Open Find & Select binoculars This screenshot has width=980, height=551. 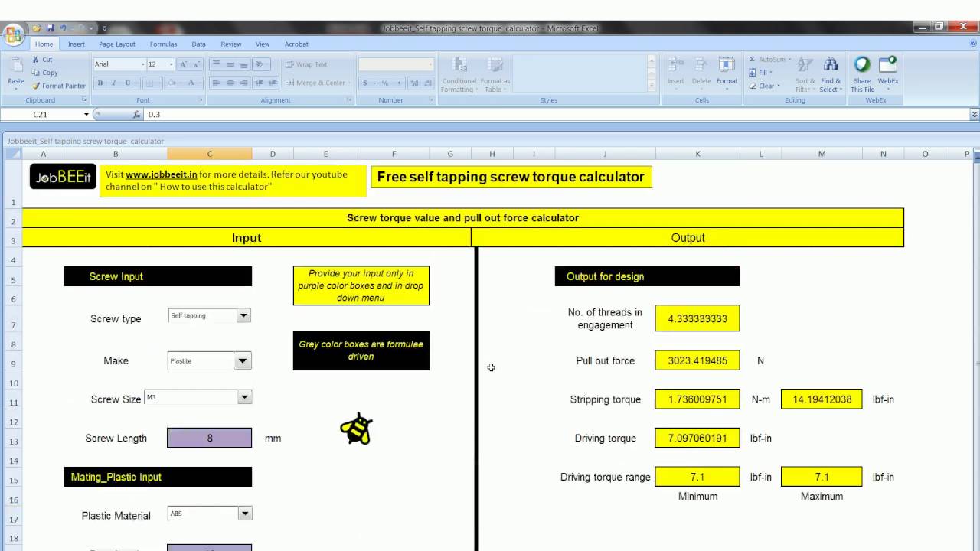tap(831, 73)
